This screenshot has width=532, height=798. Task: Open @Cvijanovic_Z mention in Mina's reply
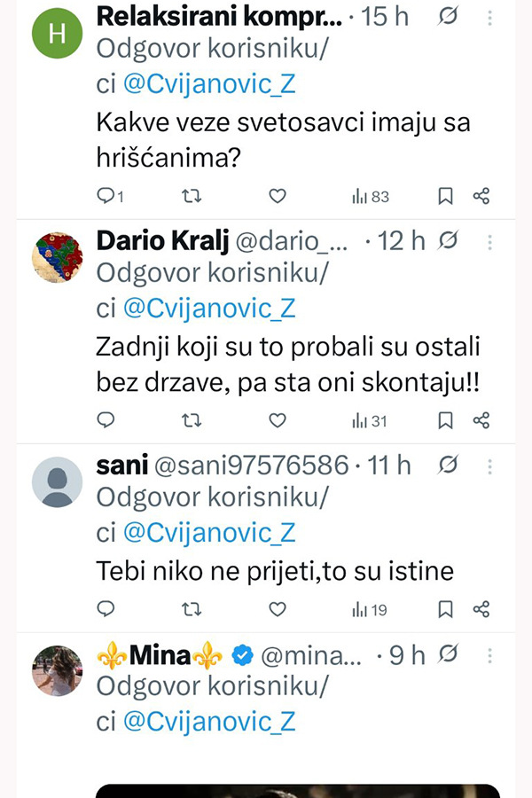tap(208, 721)
